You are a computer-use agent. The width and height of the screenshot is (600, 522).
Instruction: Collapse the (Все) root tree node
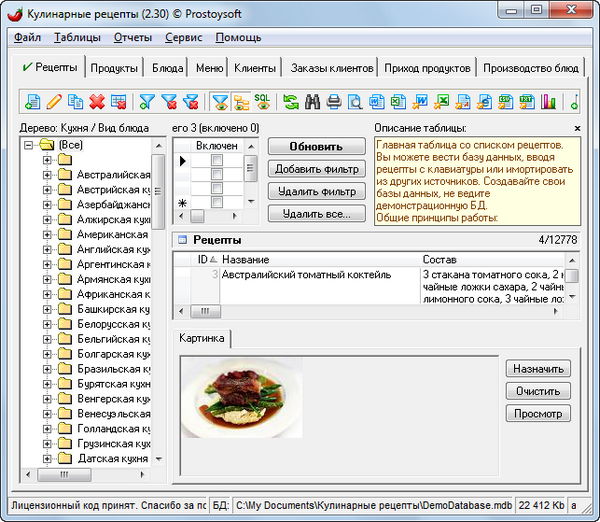(29, 146)
